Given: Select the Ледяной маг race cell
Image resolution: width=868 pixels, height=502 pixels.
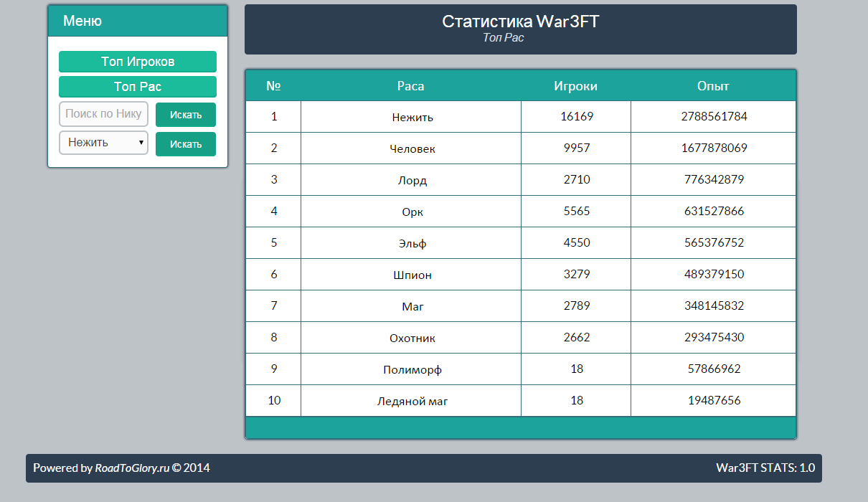Looking at the screenshot, I should 411,401.
